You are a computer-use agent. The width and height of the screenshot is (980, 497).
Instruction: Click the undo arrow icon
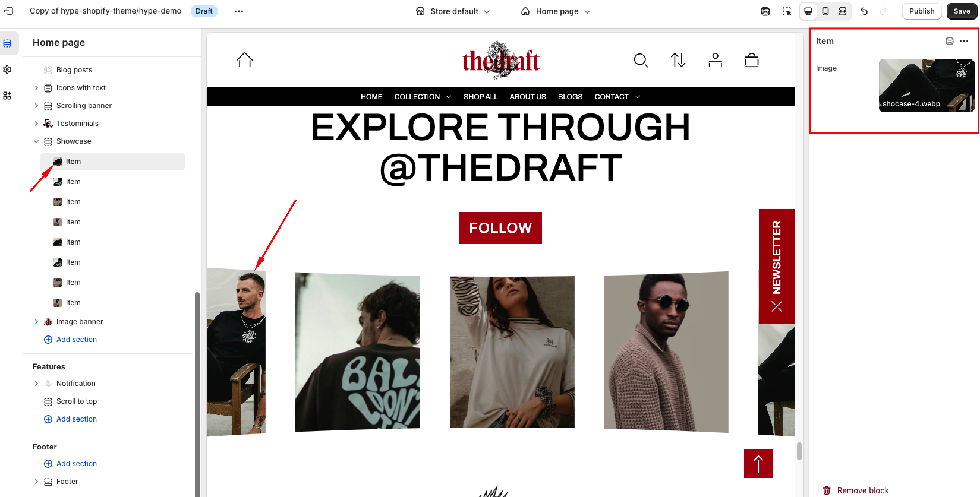864,11
